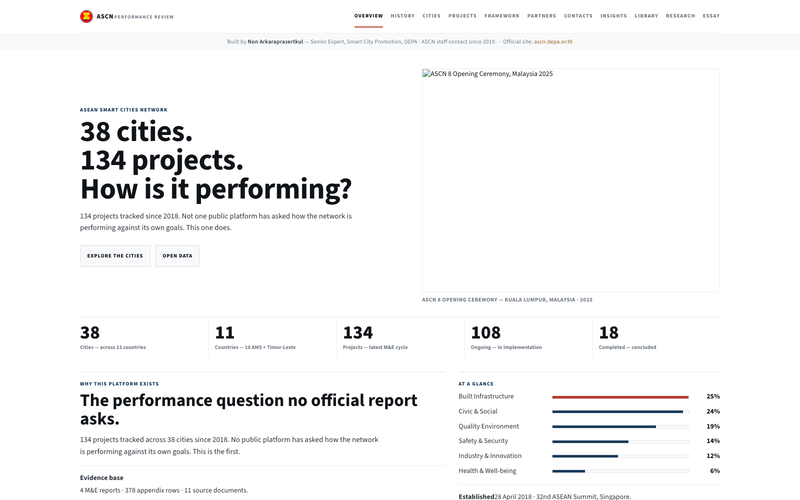Follow the ascn.depa.or.th official site link
Viewport: 800px width, 500px height.
click(553, 42)
